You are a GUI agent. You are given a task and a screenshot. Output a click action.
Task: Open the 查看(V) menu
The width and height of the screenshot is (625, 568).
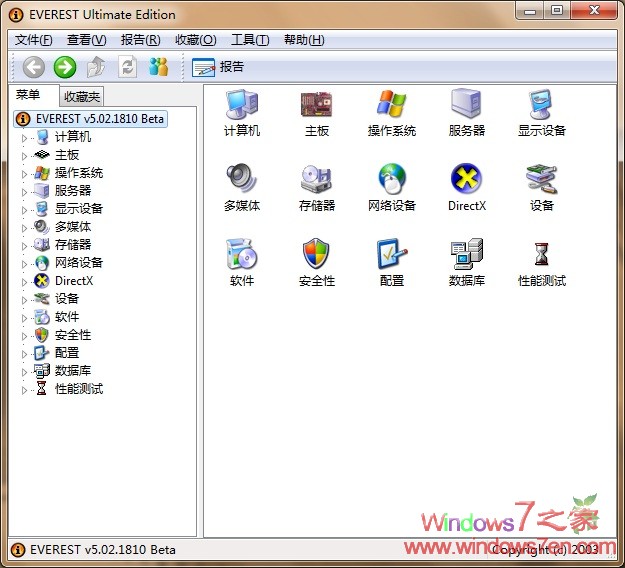tap(86, 40)
